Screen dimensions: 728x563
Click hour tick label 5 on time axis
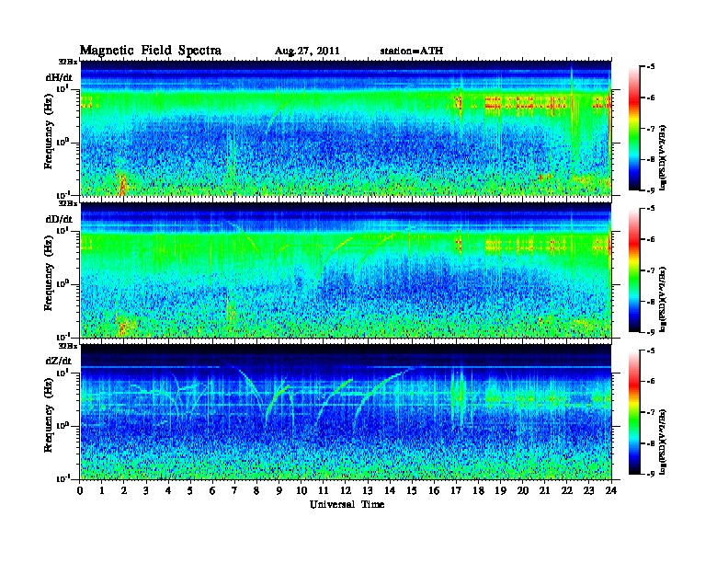(190, 490)
